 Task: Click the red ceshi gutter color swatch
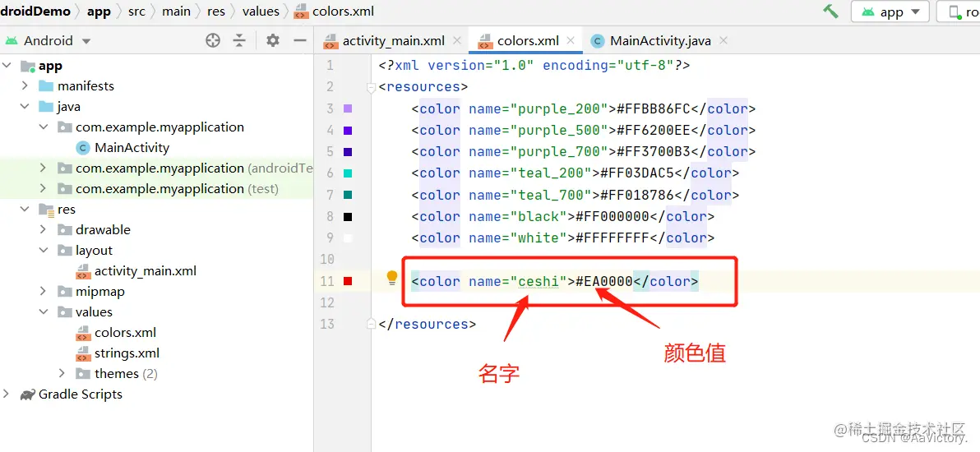click(x=348, y=281)
